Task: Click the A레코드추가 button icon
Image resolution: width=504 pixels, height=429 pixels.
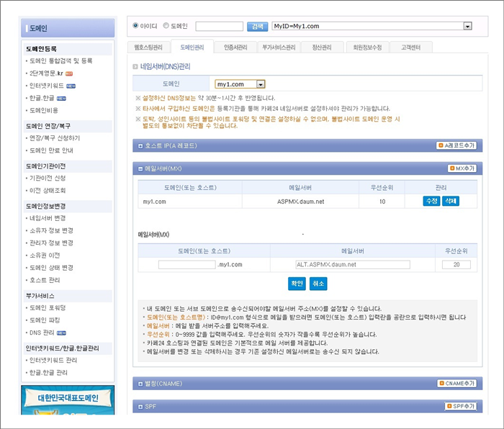Action: click(455, 145)
